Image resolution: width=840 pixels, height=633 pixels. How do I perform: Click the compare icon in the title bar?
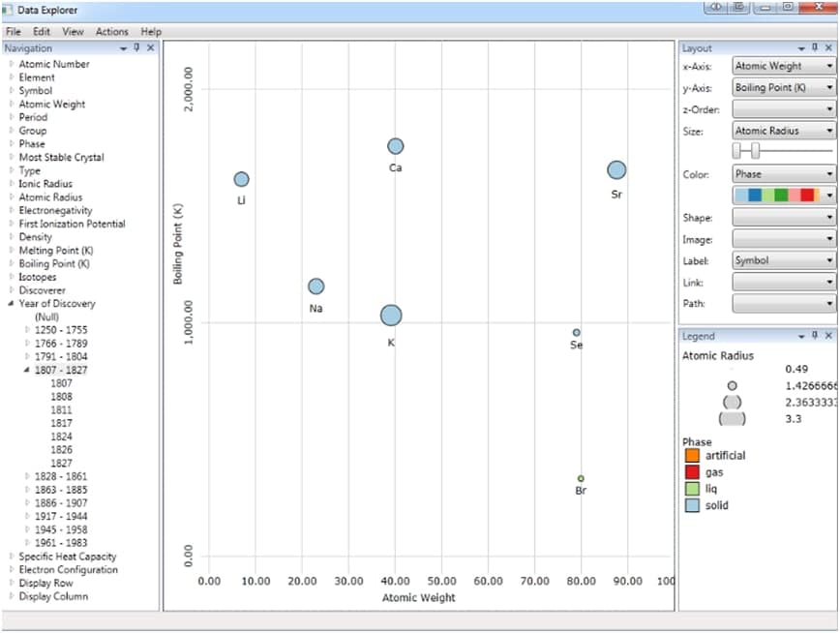[714, 8]
